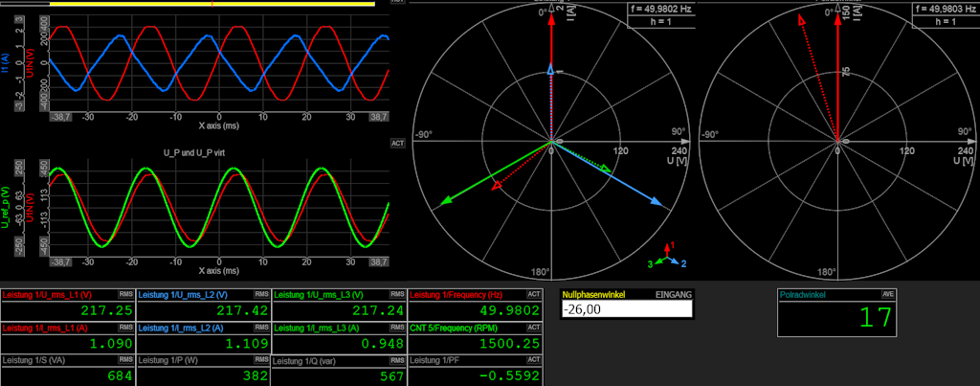Click the ACT badge left of the first vector scope

pyautogui.click(x=397, y=144)
